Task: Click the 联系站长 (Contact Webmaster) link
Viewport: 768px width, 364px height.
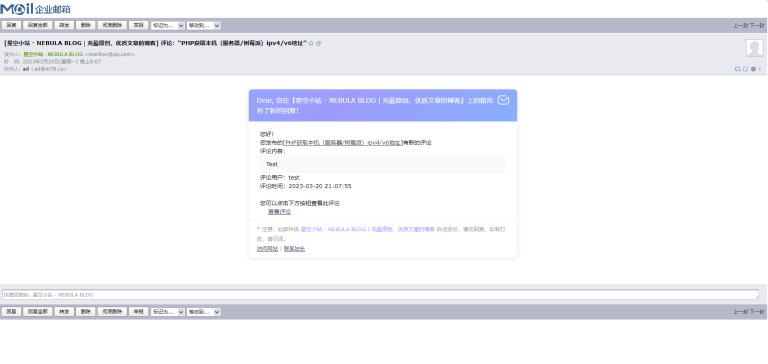Action: point(294,249)
